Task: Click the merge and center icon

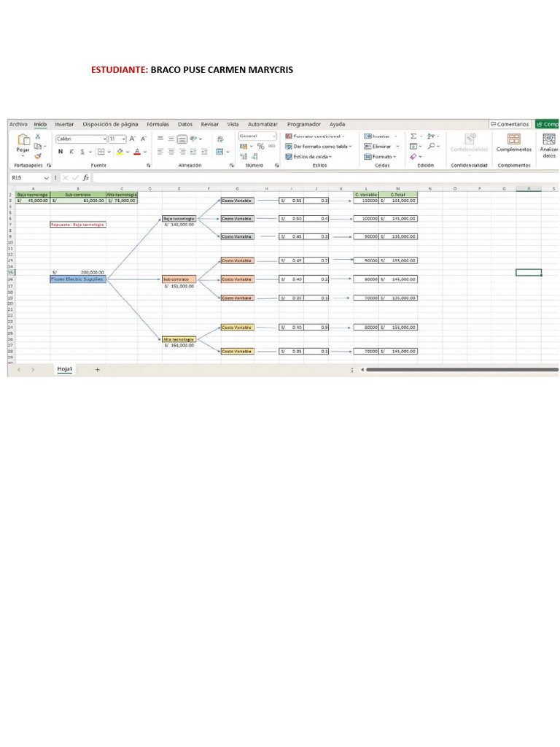Action: click(219, 152)
